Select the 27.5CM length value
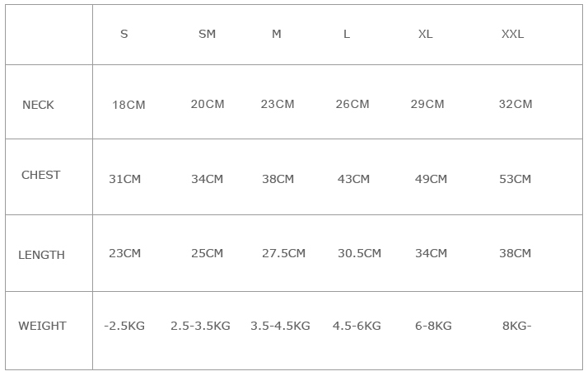 [x=283, y=253]
